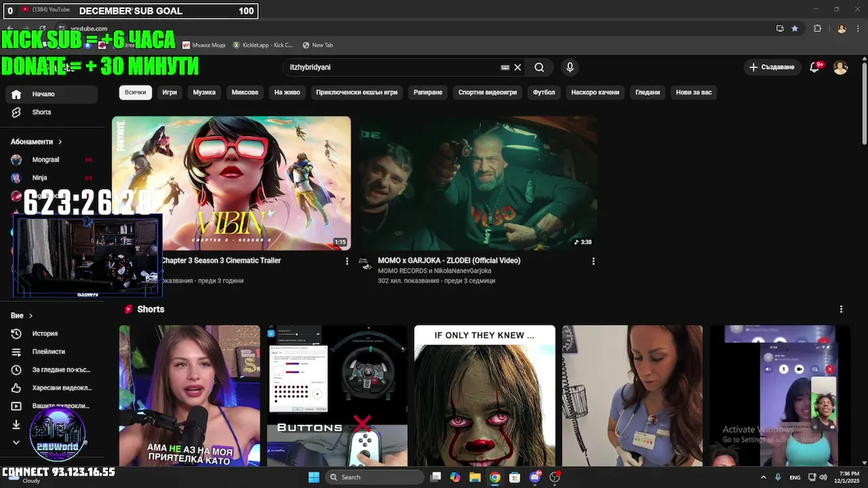
Task: Open Chrome profile avatar in toolbar
Action: [842, 28]
